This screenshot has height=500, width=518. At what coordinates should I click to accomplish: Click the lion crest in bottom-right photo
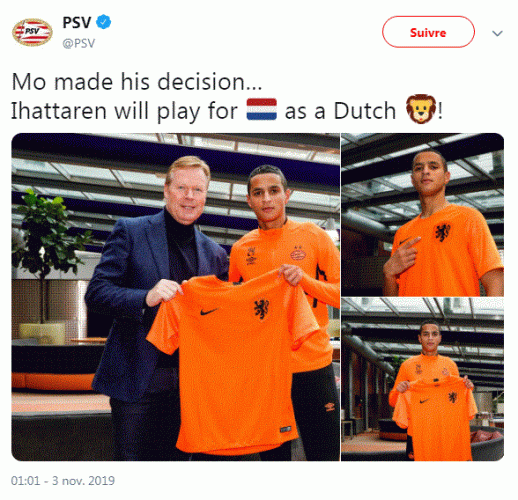[x=453, y=397]
